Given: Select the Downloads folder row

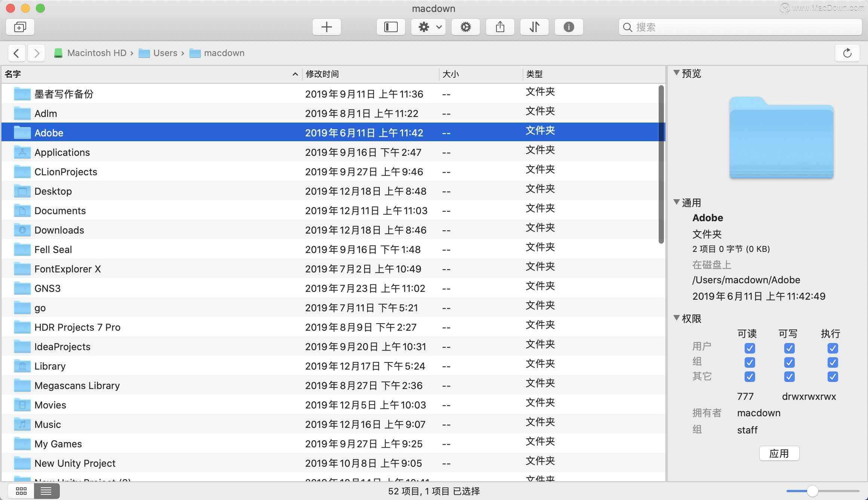Looking at the screenshot, I should tap(59, 230).
